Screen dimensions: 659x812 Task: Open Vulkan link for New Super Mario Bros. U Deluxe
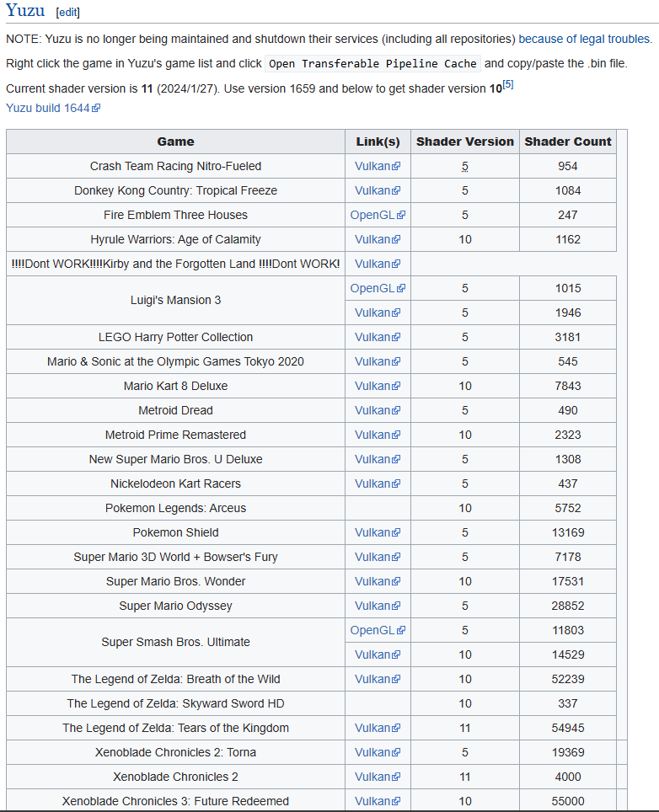tap(378, 459)
